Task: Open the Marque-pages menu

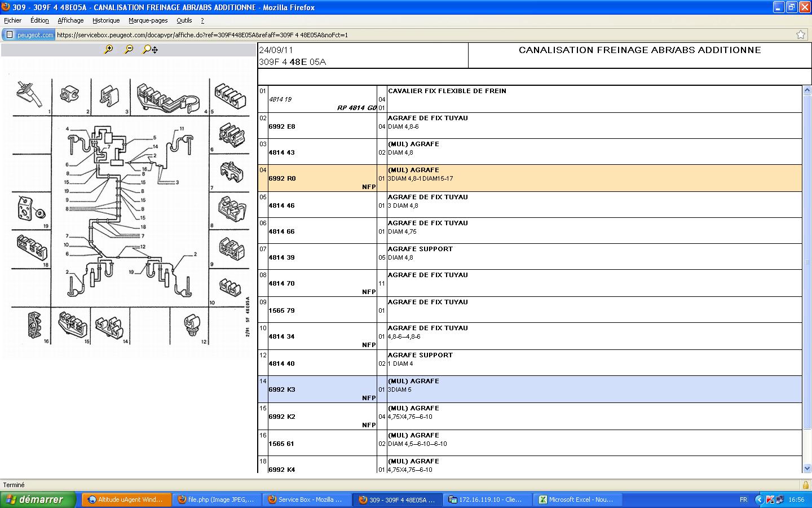Action: [148, 20]
